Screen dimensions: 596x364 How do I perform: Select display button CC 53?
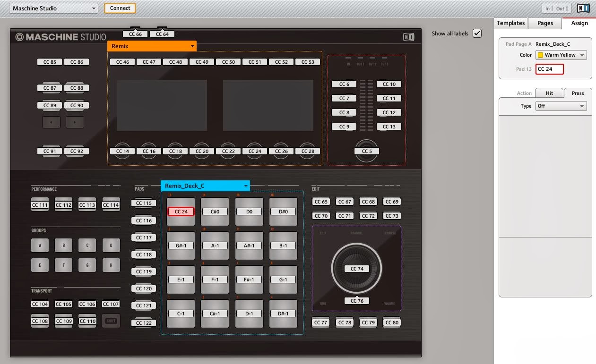point(308,62)
